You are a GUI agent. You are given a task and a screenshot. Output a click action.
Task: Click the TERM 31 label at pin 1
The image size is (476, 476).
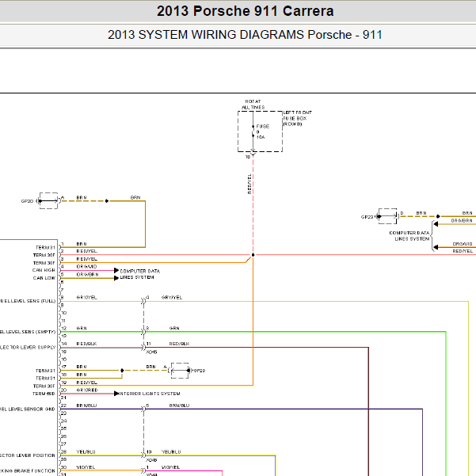[45, 247]
